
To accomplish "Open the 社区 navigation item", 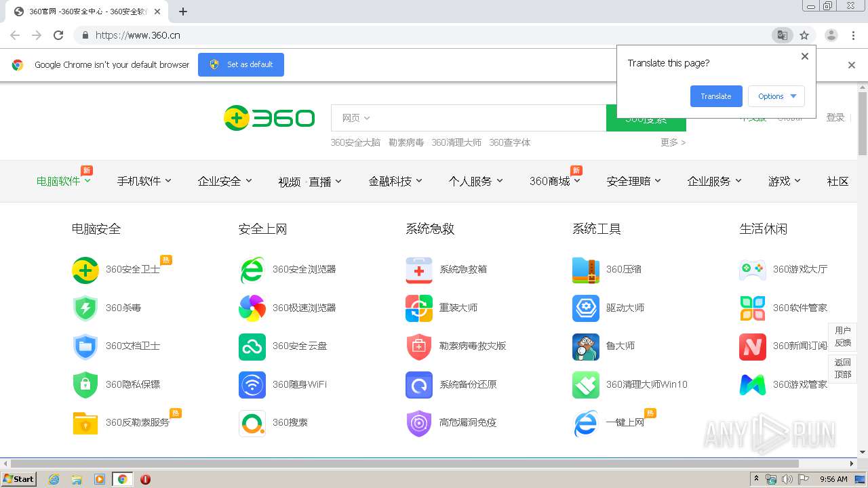I will (x=837, y=181).
